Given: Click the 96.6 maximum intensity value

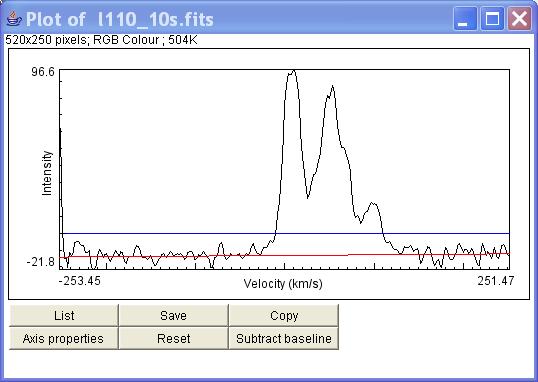Looking at the screenshot, I should click(x=43, y=72).
